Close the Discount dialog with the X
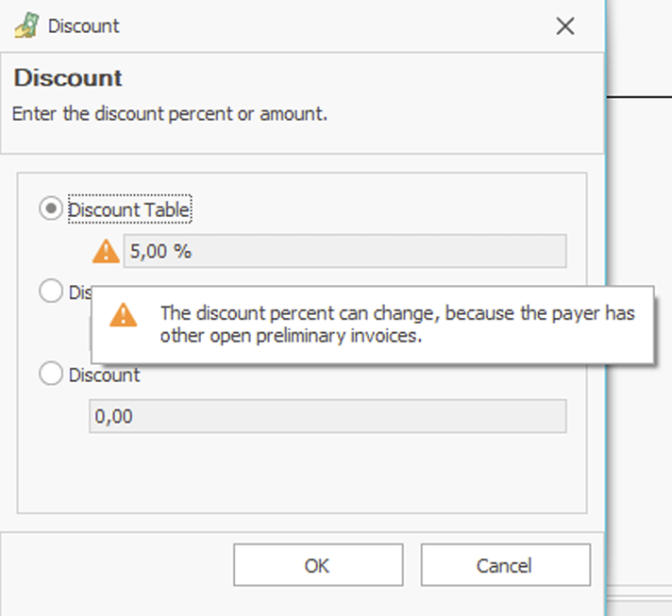Viewport: 672px width, 616px height. click(x=564, y=26)
